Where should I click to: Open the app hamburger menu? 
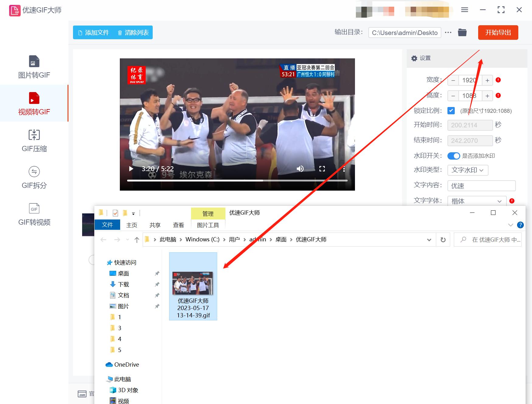464,10
